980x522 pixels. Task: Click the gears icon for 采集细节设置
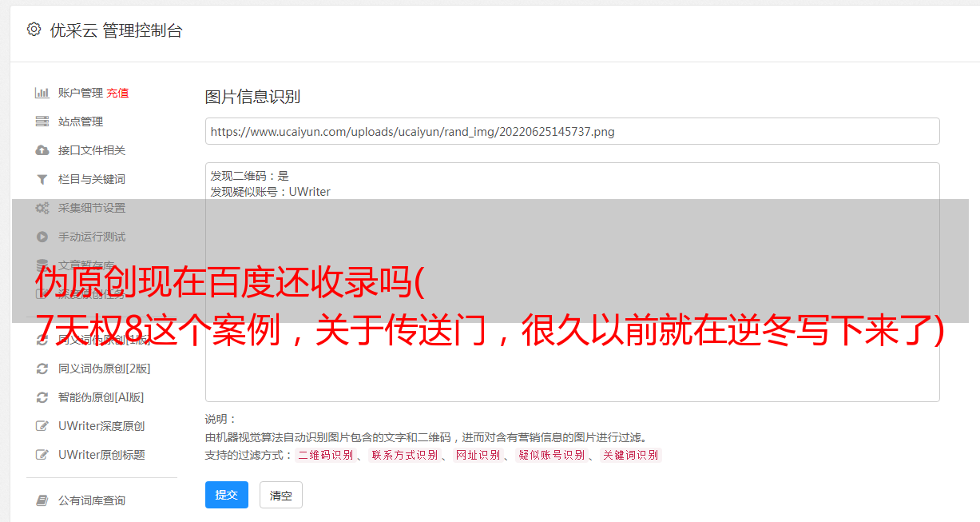click(x=42, y=208)
